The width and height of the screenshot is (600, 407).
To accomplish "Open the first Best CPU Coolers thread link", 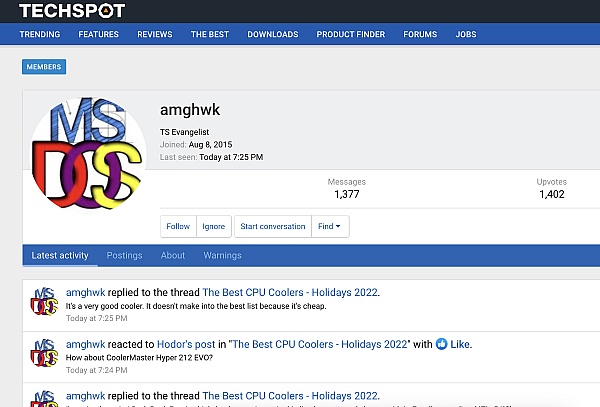I will 290,293.
